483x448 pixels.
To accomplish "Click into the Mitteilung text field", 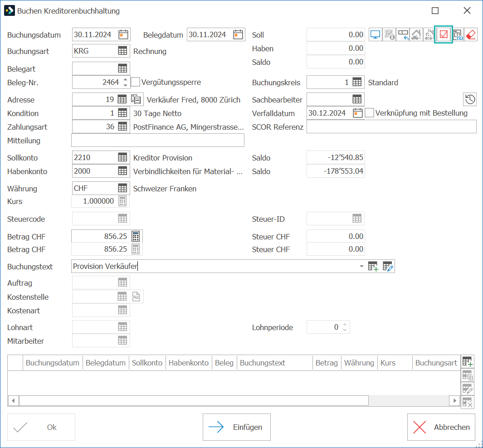I will click(x=158, y=140).
